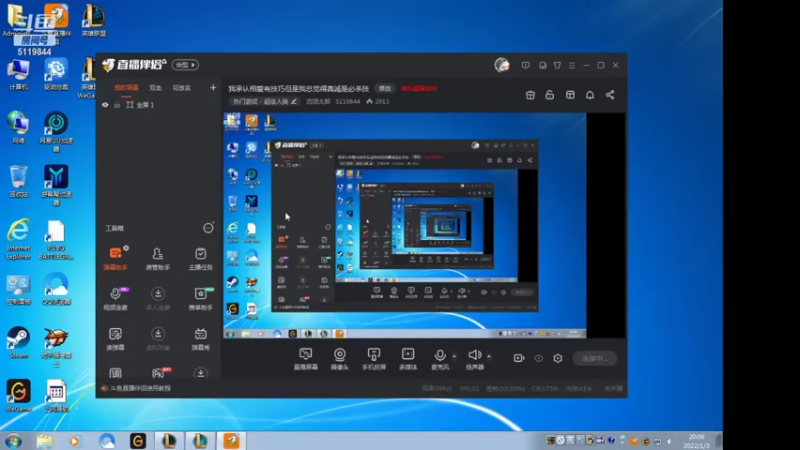Image resolution: width=800 pixels, height=450 pixels.
Task: Toggle the preview eye icon in bottom bar
Action: click(539, 358)
